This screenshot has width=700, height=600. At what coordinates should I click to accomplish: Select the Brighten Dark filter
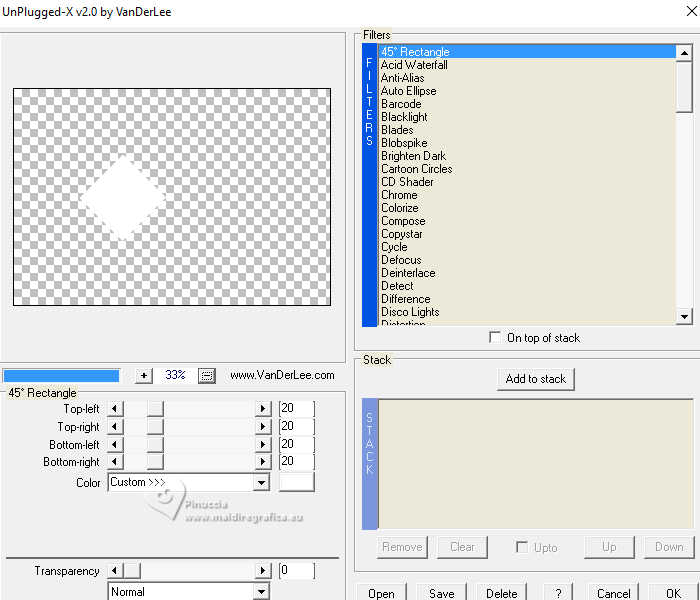527,156
